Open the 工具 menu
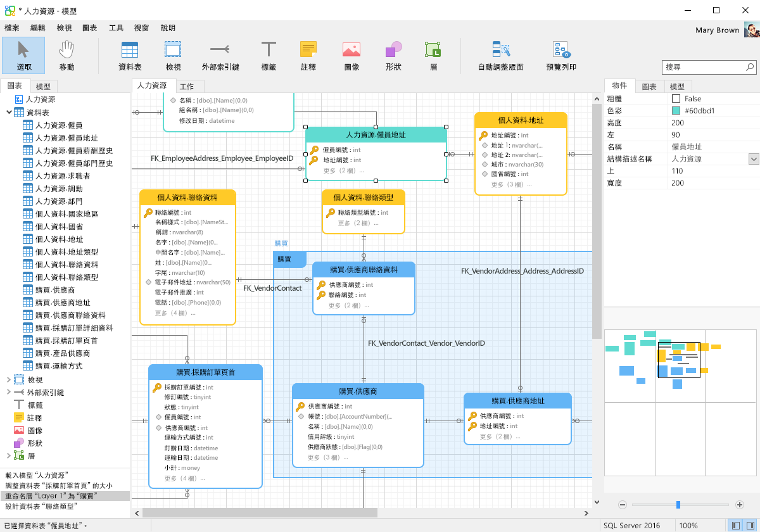Viewport: 760px width, 532px height. pyautogui.click(x=116, y=28)
